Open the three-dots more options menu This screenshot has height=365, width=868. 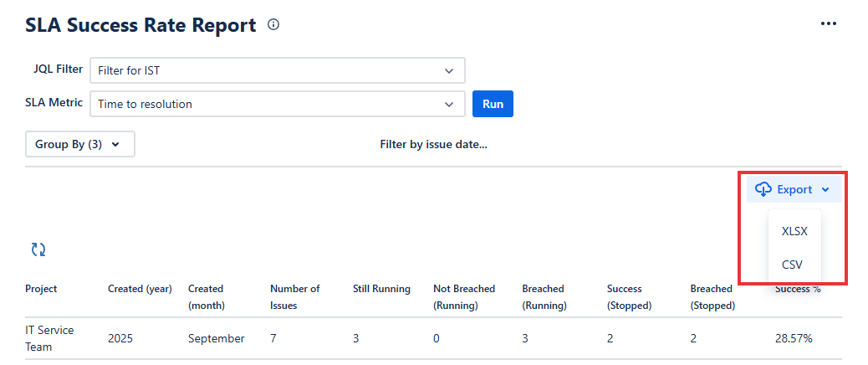(x=828, y=23)
